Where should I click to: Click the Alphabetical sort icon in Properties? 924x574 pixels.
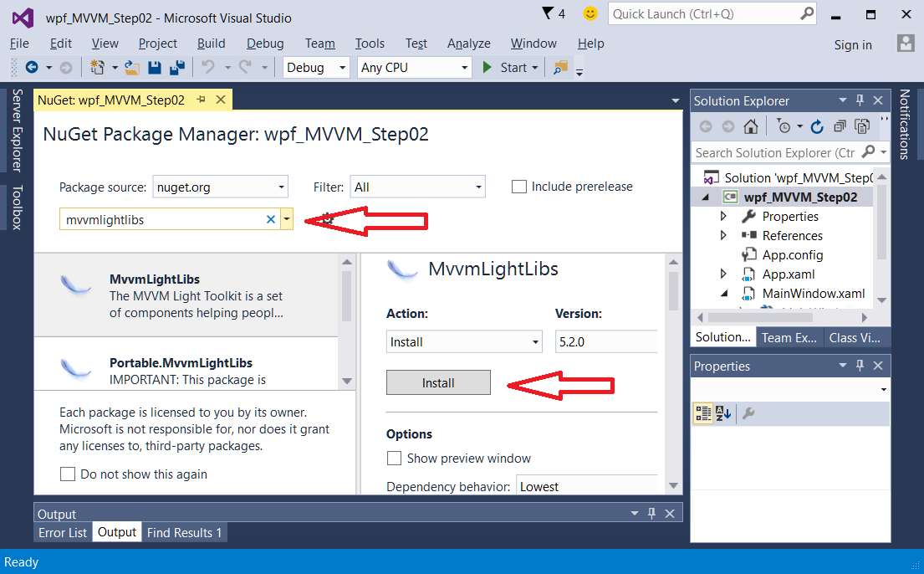(x=723, y=413)
